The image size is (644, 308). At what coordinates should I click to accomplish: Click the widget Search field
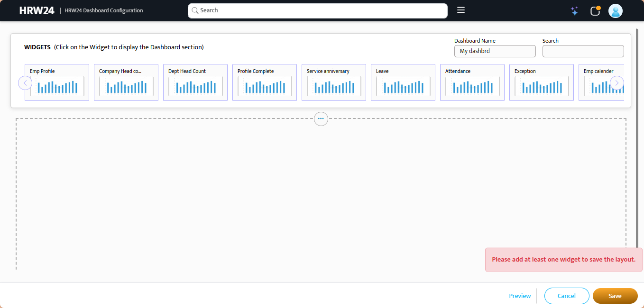[583, 51]
